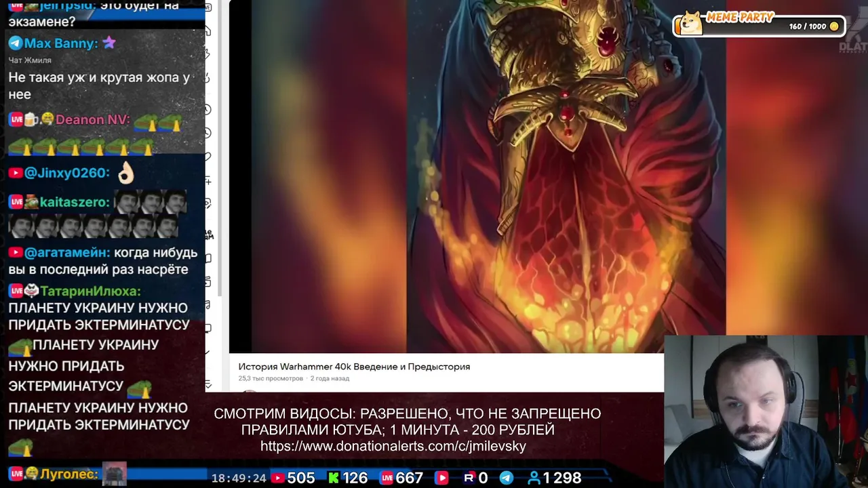
Task: Click the LIVE badge beside kaitaszero
Action: 16,202
